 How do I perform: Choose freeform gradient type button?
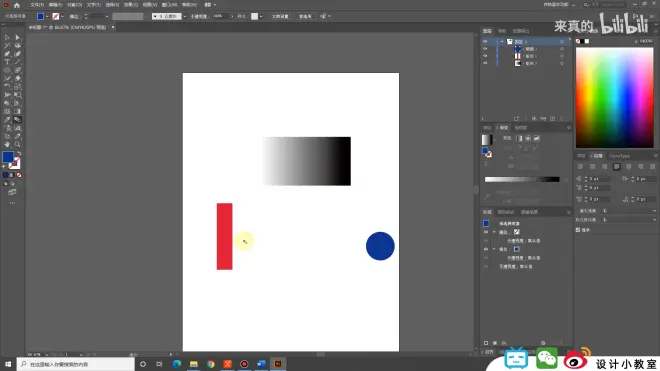[x=537, y=138]
